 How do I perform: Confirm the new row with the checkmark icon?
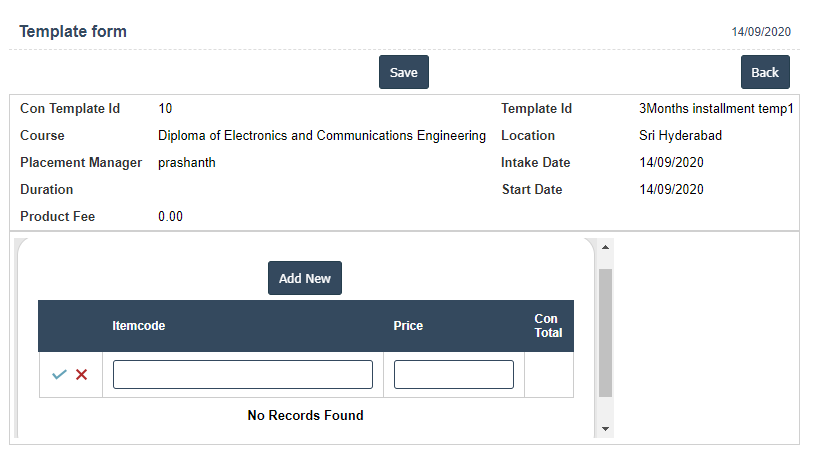click(x=59, y=374)
